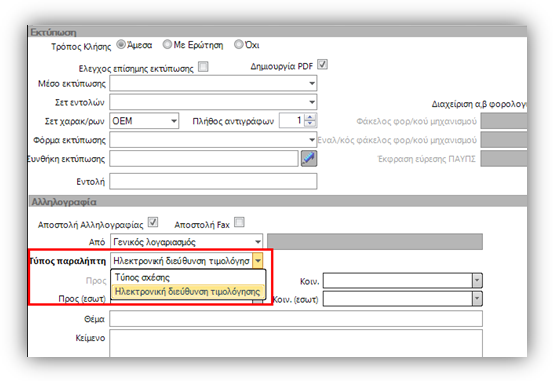
Task: Click the gray field beside Από dropdown
Action: click(x=375, y=242)
